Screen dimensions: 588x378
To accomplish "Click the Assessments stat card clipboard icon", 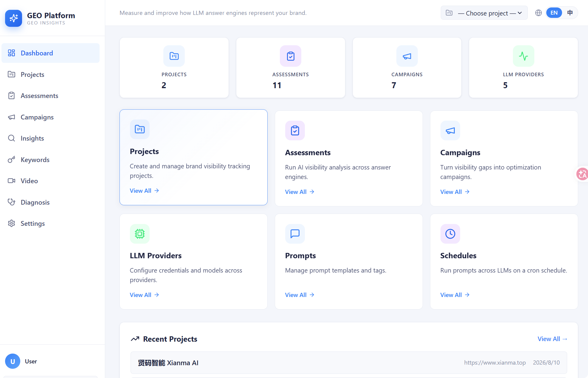I will 291,56.
